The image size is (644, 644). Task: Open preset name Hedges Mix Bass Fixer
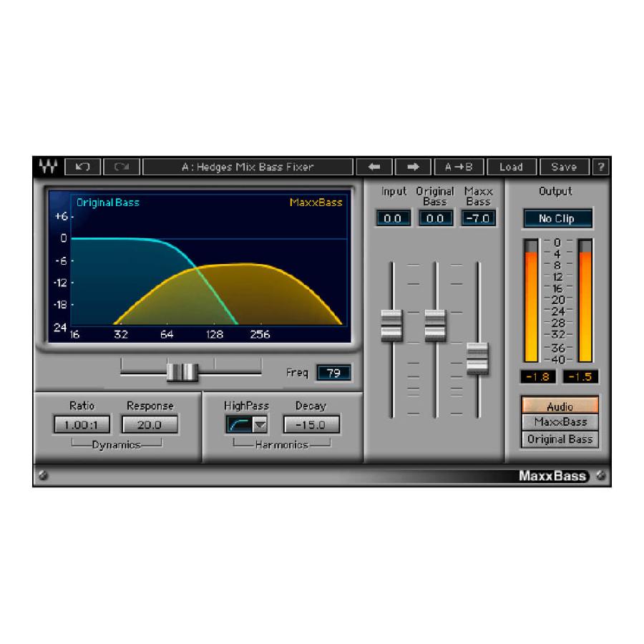pos(248,167)
